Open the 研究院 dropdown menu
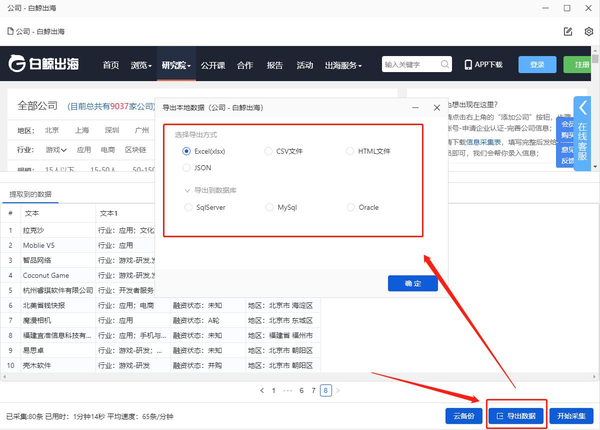600x430 pixels. tap(176, 65)
